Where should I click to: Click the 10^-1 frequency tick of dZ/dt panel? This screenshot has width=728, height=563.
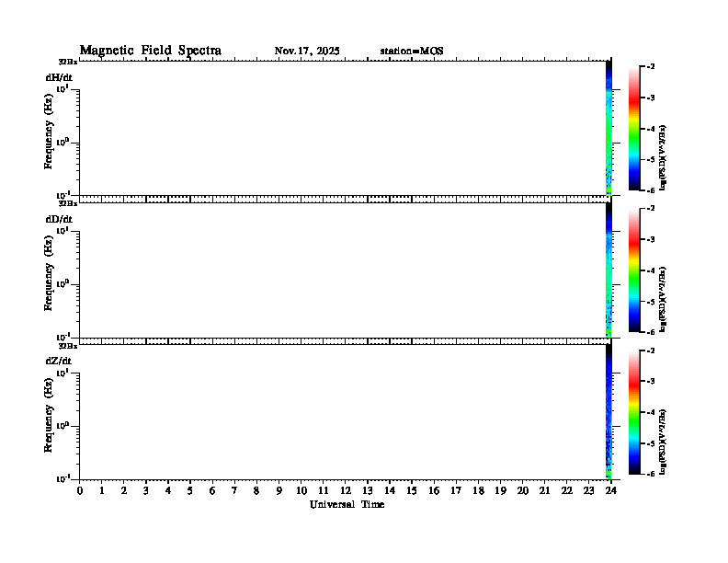63,478
